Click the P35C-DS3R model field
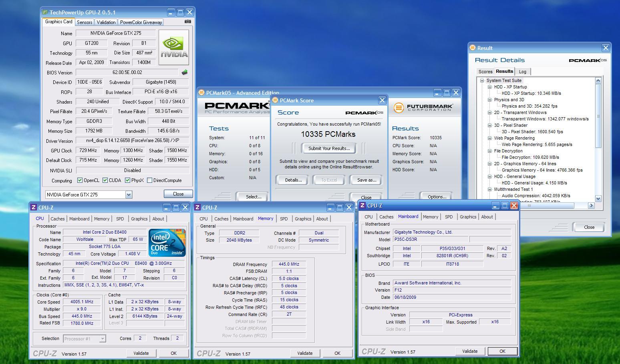Screen dimensions: 620x364 pos(430,239)
